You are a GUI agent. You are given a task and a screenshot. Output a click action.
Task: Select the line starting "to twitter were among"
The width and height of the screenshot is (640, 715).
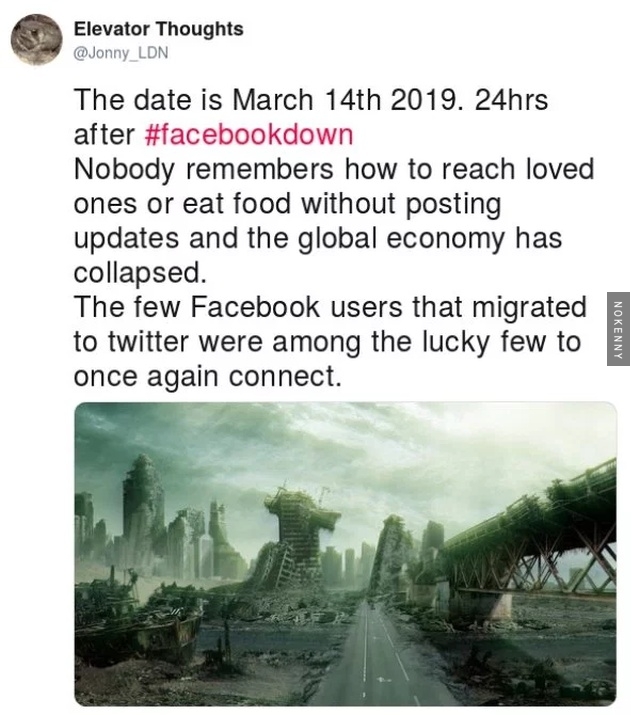point(327,342)
